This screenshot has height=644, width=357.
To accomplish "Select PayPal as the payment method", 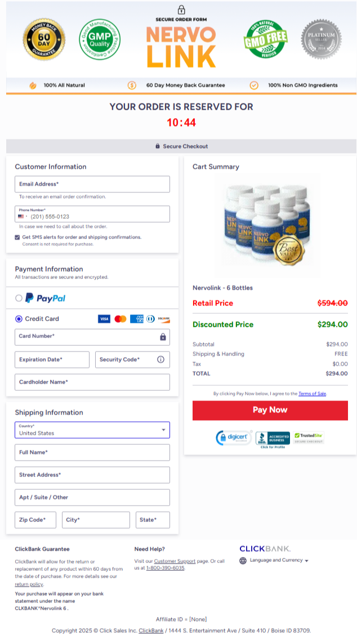I will click(x=17, y=298).
